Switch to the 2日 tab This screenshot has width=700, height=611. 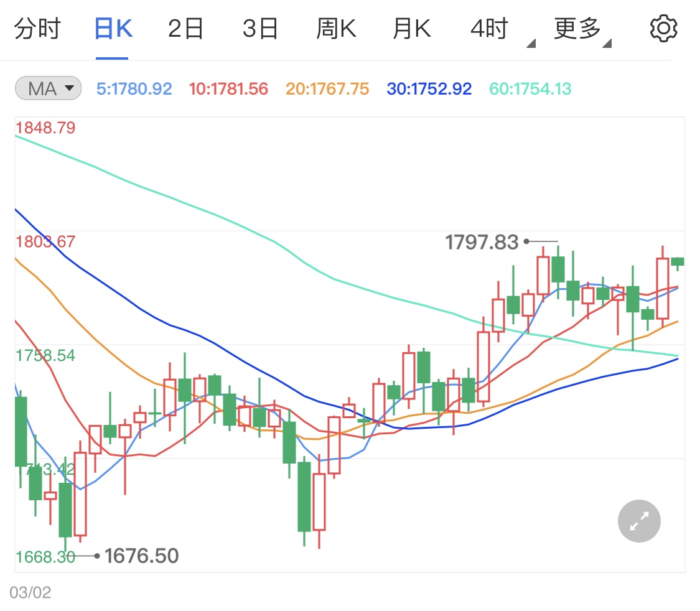(x=185, y=29)
